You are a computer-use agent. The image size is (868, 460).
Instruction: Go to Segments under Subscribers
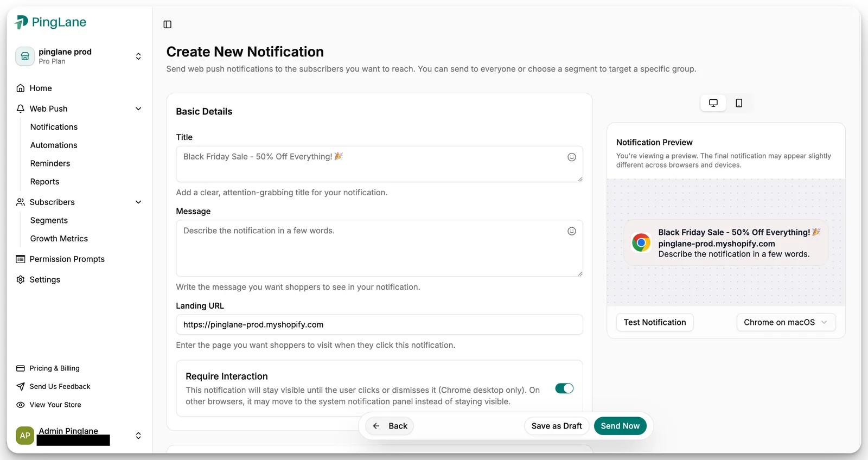coord(49,220)
